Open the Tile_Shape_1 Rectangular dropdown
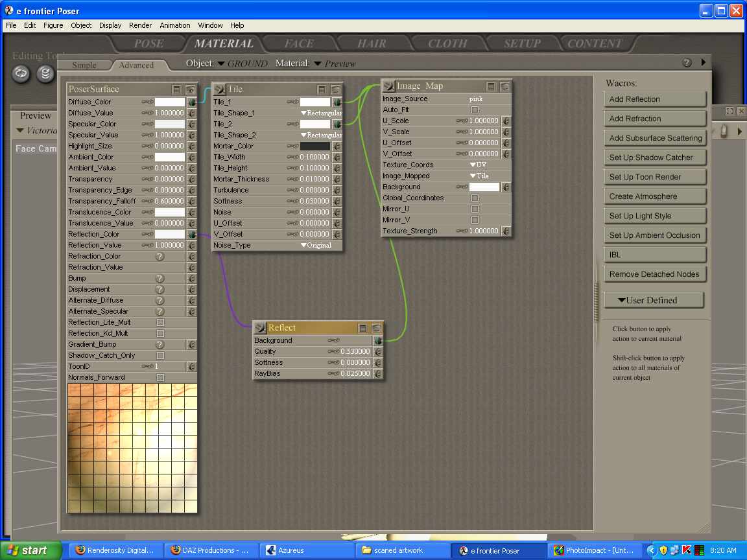 tap(321, 113)
